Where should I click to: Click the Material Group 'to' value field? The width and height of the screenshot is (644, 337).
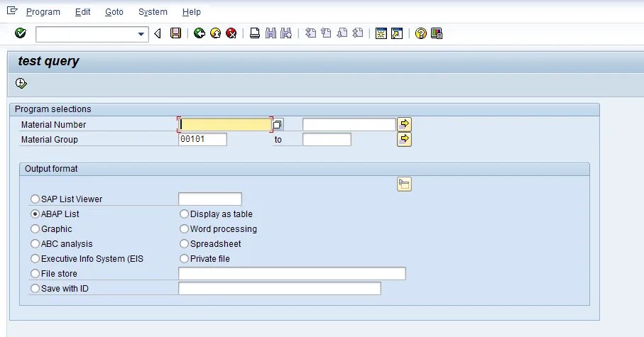point(327,139)
